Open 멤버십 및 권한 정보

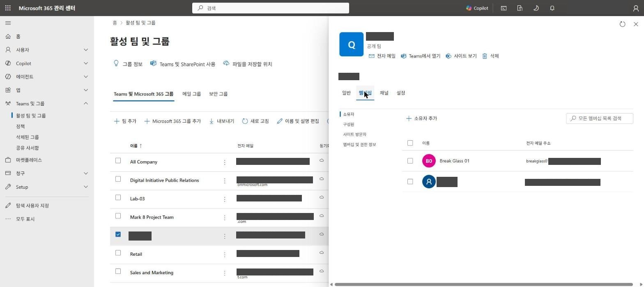click(x=359, y=144)
